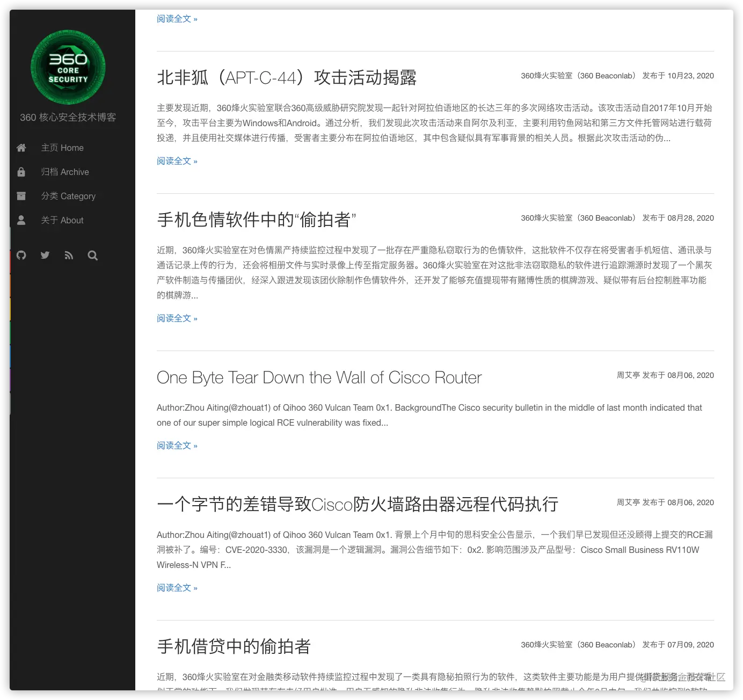Open 分类 Category menu item
The height and width of the screenshot is (700, 743).
(68, 196)
